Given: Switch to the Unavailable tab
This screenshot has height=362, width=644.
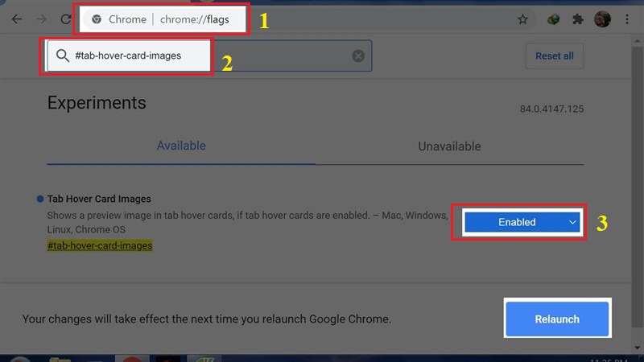Looking at the screenshot, I should click(449, 146).
